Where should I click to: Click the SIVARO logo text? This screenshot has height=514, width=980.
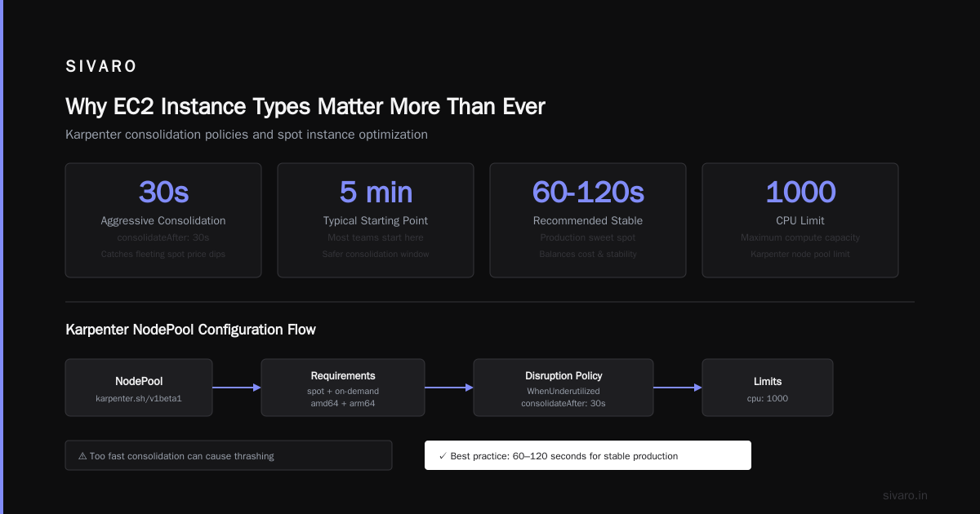101,67
